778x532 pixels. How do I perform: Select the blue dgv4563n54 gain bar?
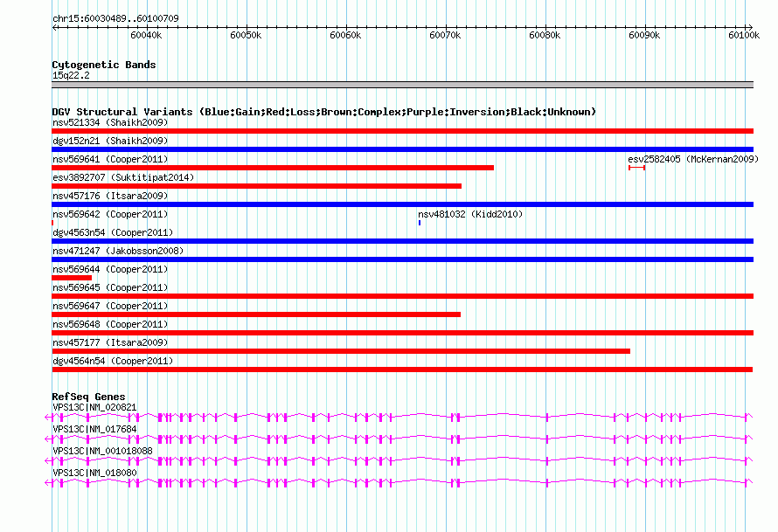click(402, 241)
